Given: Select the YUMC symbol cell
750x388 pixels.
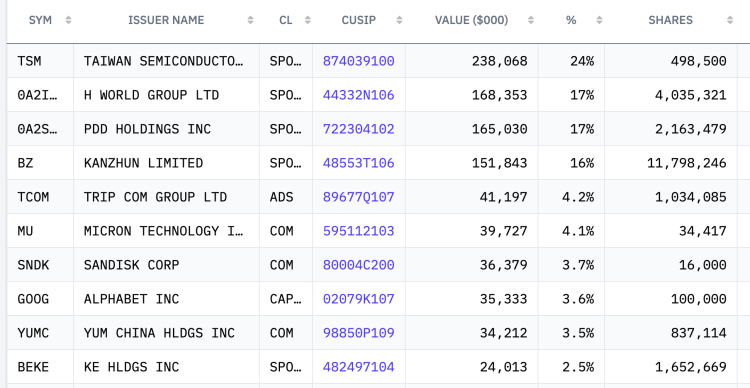Looking at the screenshot, I should [x=40, y=333].
